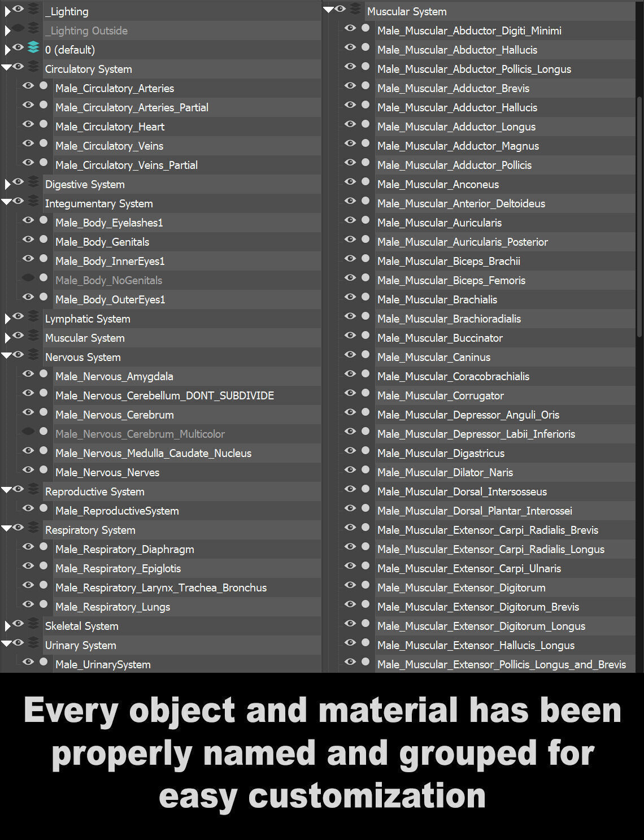This screenshot has width=644, height=840.
Task: Click the object dot of Male_ReproductiveSystem
Action: click(x=43, y=508)
